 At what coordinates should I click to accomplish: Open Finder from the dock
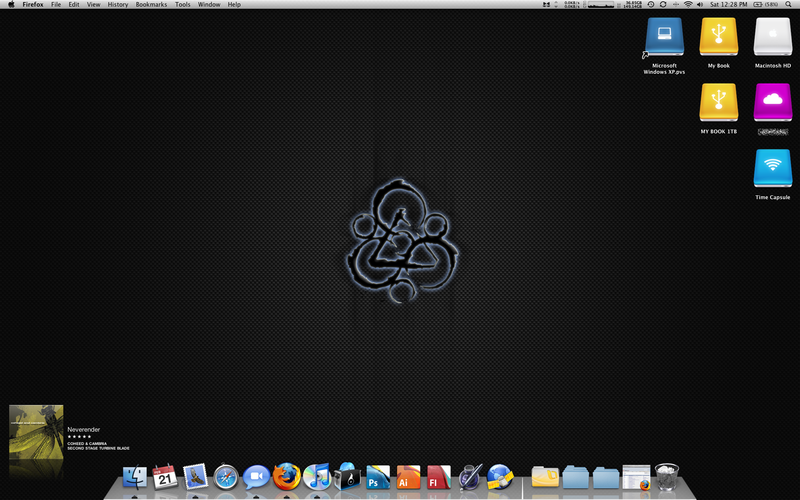[x=135, y=477]
